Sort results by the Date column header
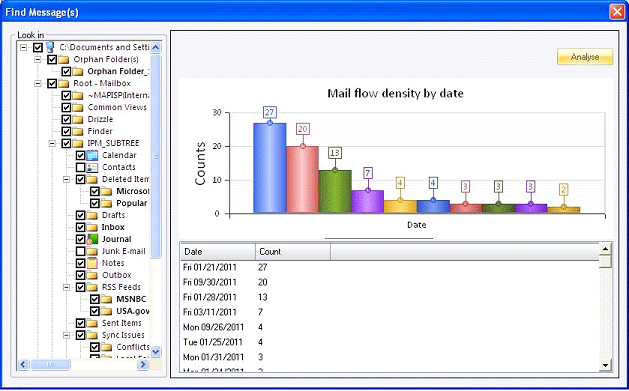This screenshot has width=629, height=391. 218,252
